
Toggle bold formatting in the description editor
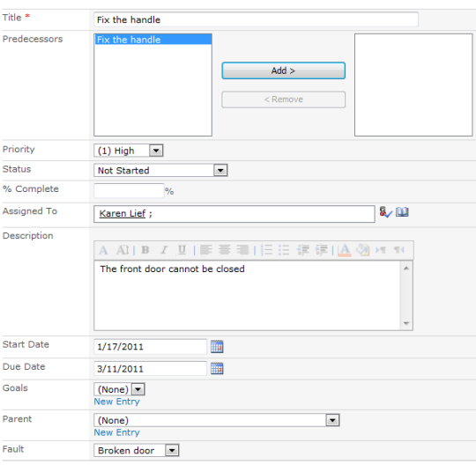145,250
